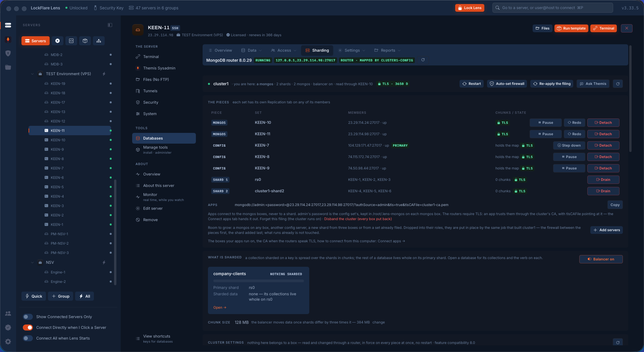
Task: Open the folder icon in the left rail
Action: [8, 67]
